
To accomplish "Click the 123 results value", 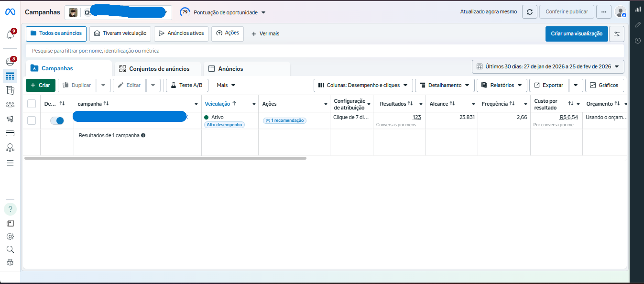I will tap(416, 117).
